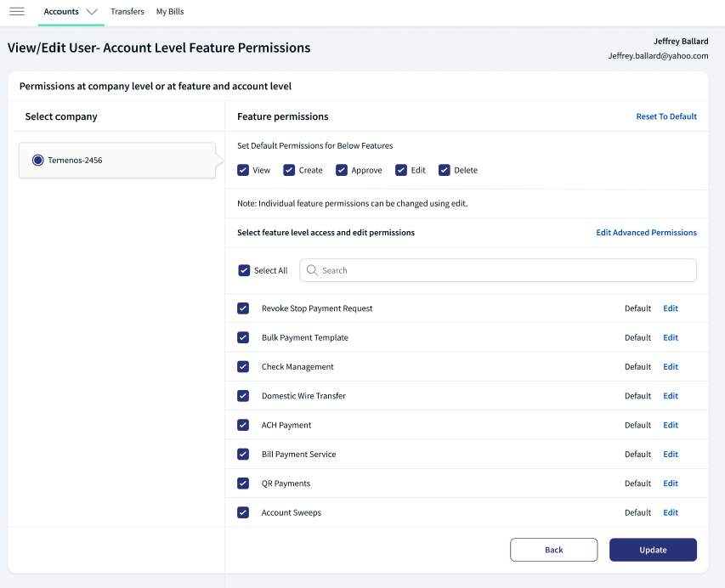Viewport: 725px width, 588px height.
Task: Uncheck the View default permission
Action: (x=243, y=170)
